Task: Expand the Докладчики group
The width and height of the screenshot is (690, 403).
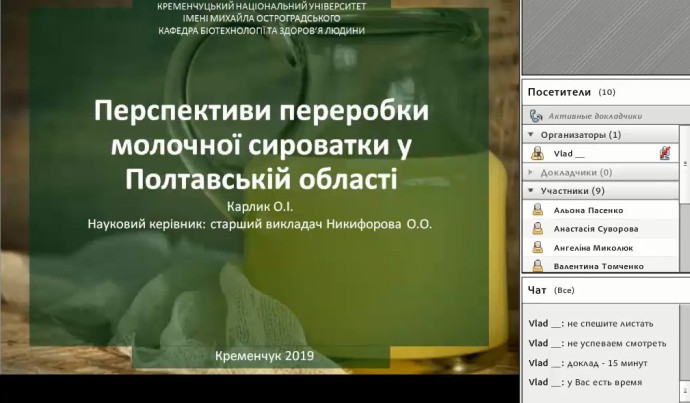Action: [x=531, y=172]
